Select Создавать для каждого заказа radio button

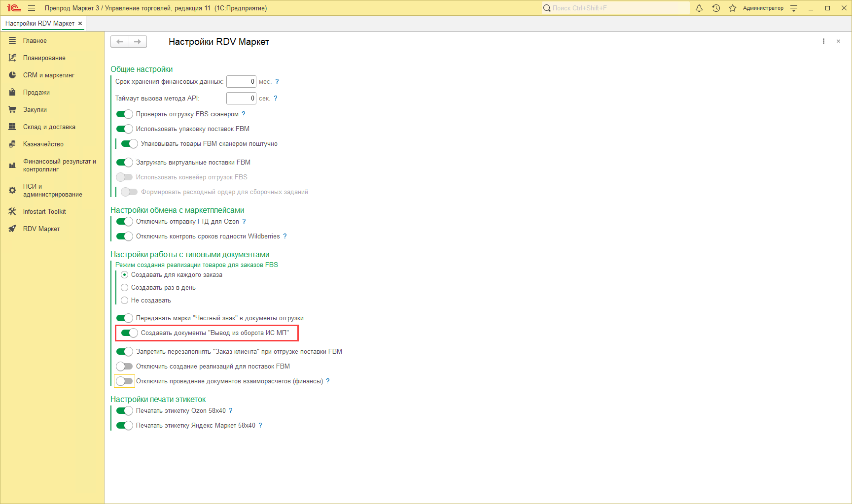[124, 274]
